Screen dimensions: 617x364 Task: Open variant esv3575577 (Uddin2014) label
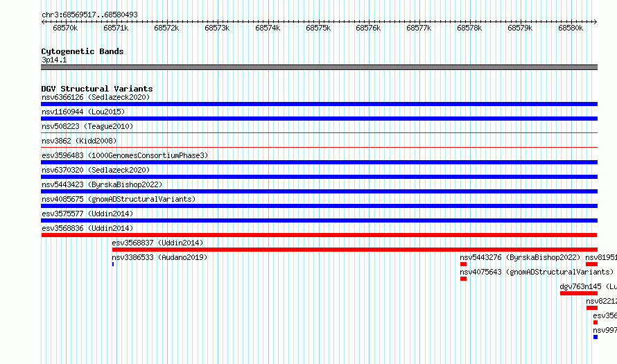click(87, 214)
